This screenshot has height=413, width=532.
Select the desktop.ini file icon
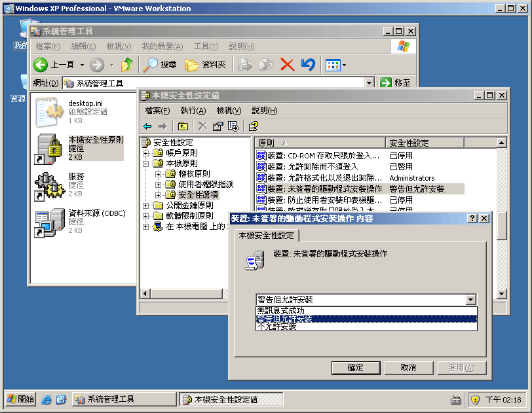[50, 112]
